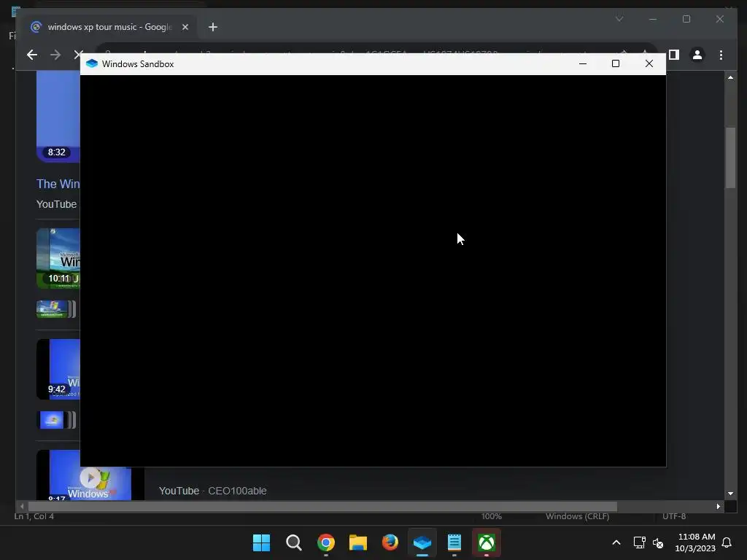Open the Windows Start menu
The image size is (747, 560).
(x=261, y=542)
